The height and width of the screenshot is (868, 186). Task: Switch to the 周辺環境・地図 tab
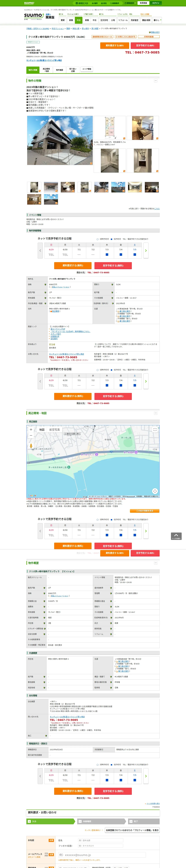pyautogui.click(x=46, y=70)
